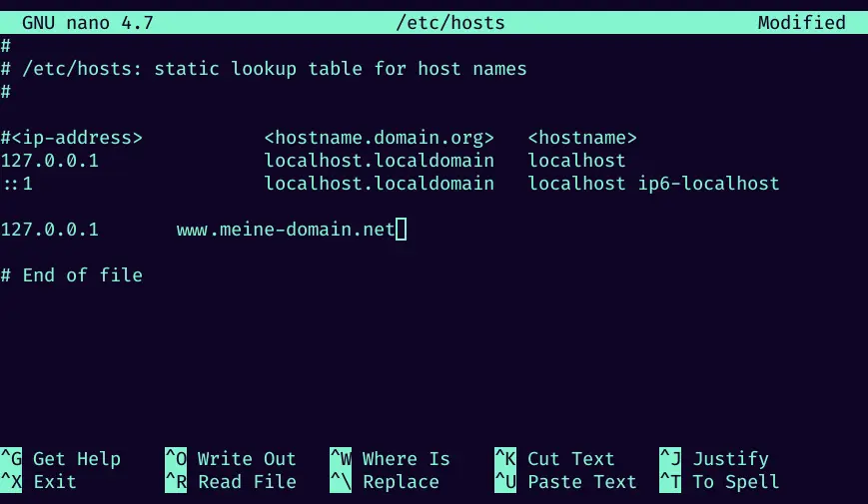Click the ^G Get Help shortcut
This screenshot has width=868, height=504.
[x=61, y=459]
